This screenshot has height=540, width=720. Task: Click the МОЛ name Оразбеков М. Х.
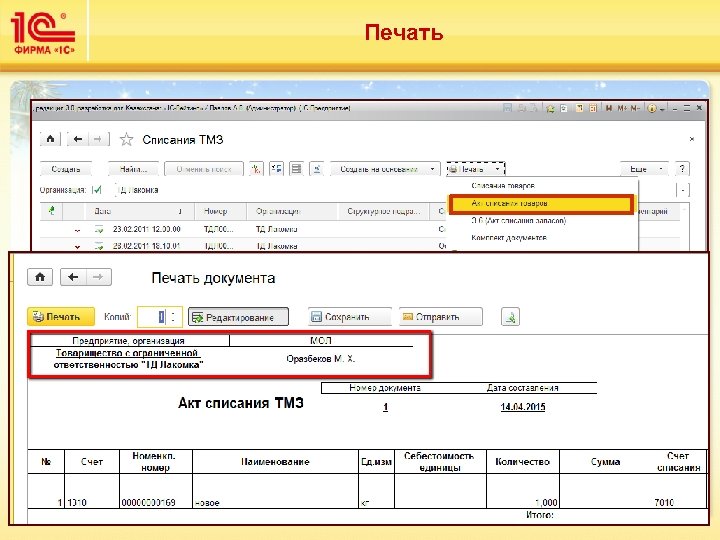coord(321,359)
